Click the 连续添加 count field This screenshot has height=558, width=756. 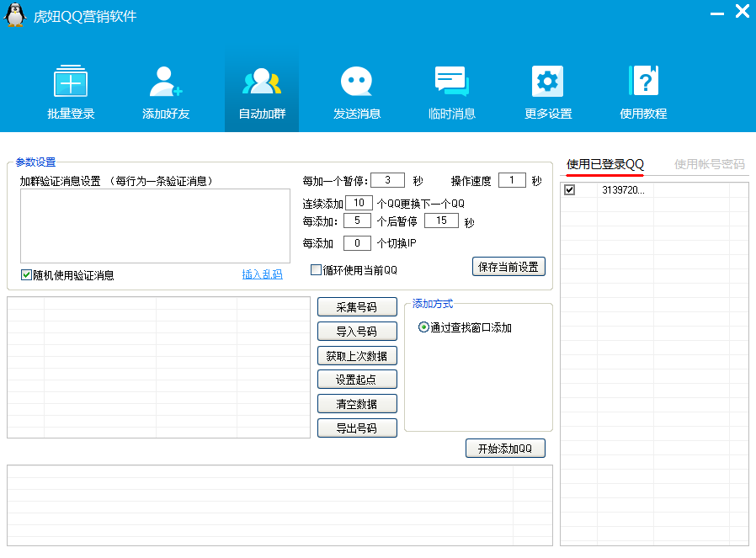pos(359,203)
